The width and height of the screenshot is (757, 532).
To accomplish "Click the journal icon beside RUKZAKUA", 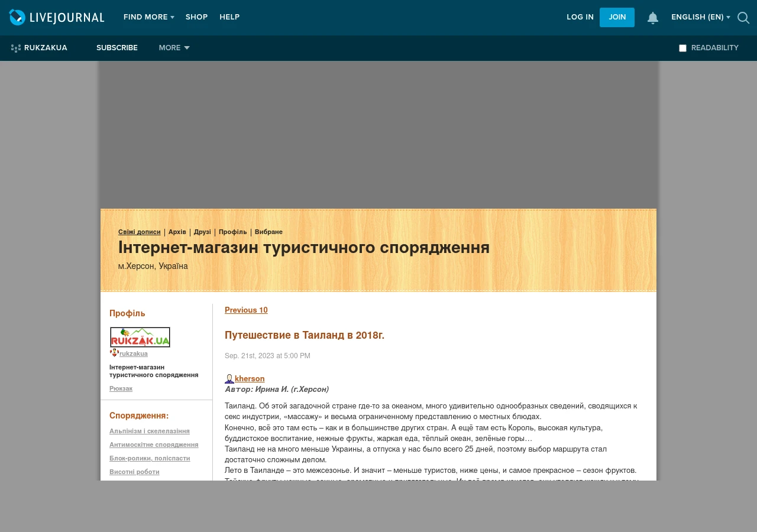I will pos(16,48).
